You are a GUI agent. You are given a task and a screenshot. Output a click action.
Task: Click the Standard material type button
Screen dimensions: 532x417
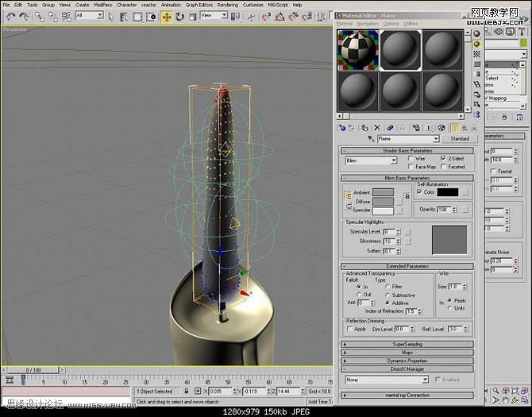[460, 139]
